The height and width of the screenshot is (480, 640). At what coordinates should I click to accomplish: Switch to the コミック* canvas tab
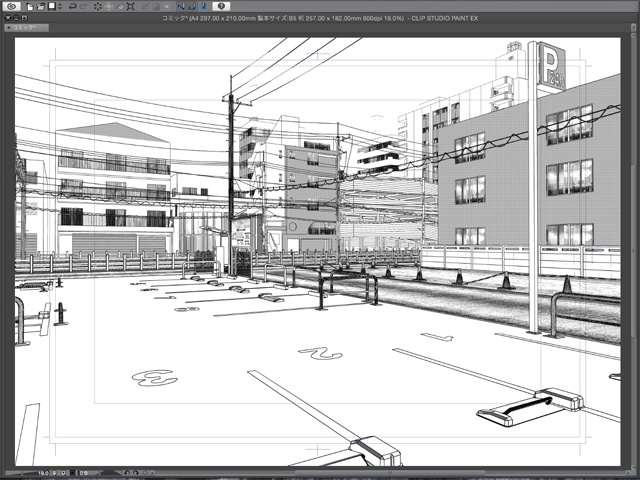coord(26,28)
